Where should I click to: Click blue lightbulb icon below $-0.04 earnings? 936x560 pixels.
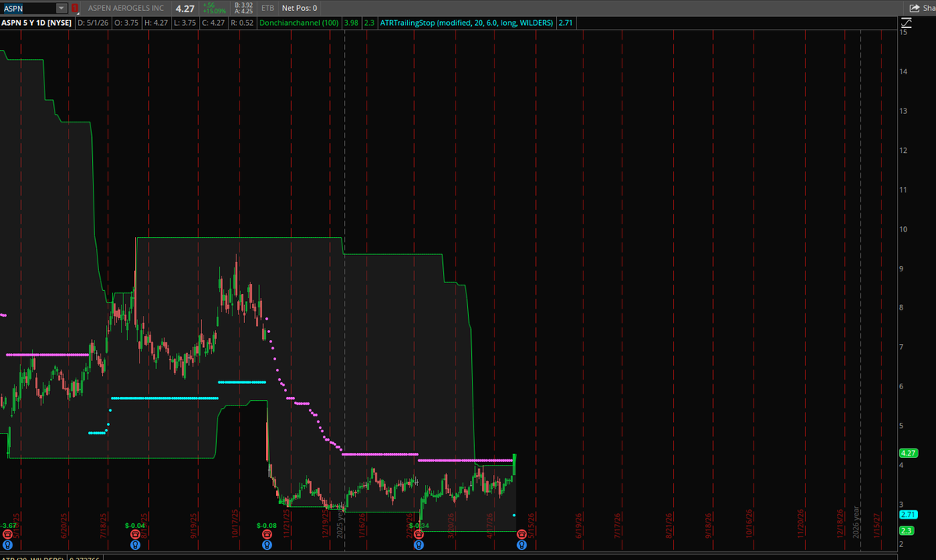pos(136,544)
